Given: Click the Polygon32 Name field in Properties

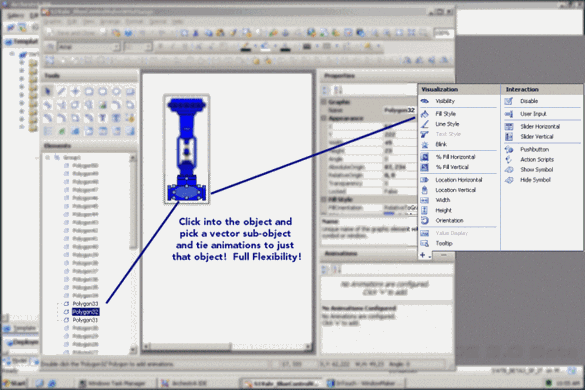Looking at the screenshot, I should (x=400, y=110).
